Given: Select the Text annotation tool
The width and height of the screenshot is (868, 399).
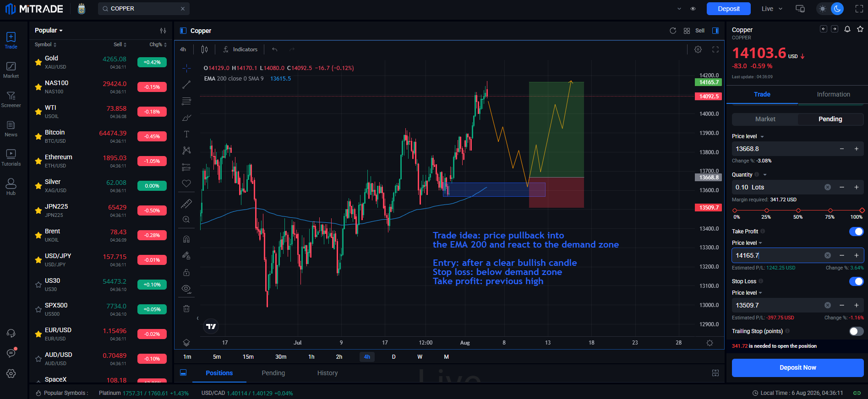Looking at the screenshot, I should tap(186, 134).
